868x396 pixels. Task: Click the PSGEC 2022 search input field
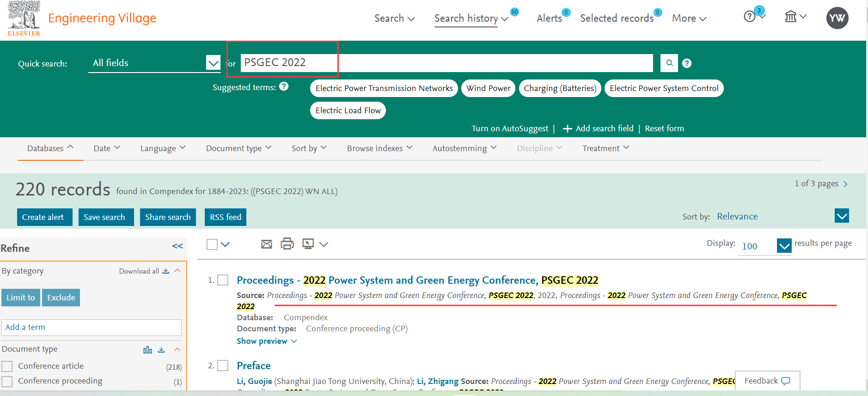447,63
